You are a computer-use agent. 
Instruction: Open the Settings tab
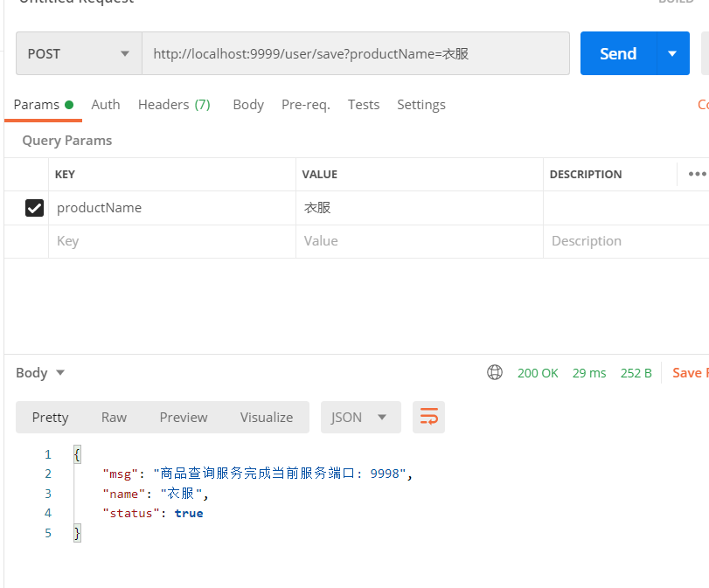421,105
